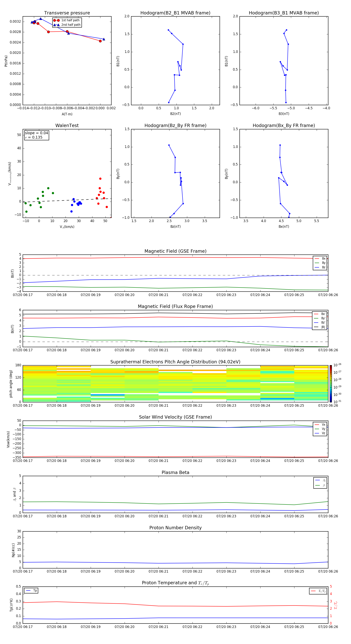351x644 pixels.
Task: Click the 'Magnetic Field (GSE Frame)' title
Action: click(x=175, y=251)
